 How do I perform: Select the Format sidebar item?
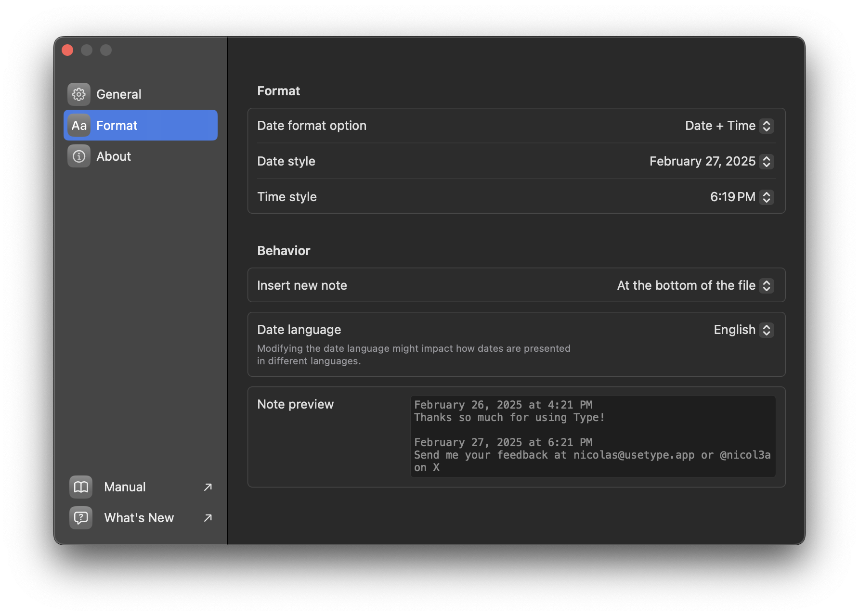[140, 125]
